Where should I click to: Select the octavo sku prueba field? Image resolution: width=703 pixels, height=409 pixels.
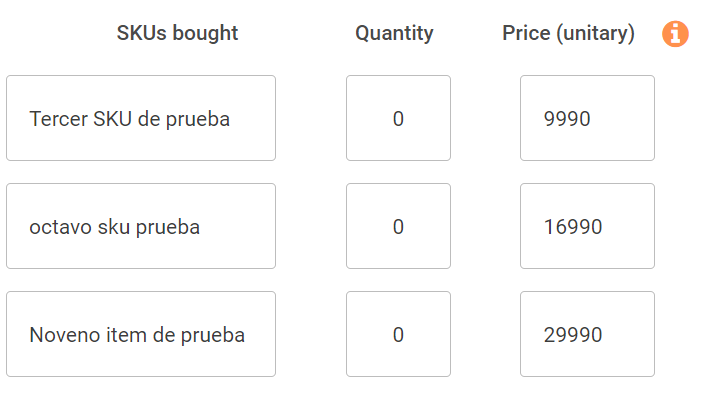(x=141, y=226)
